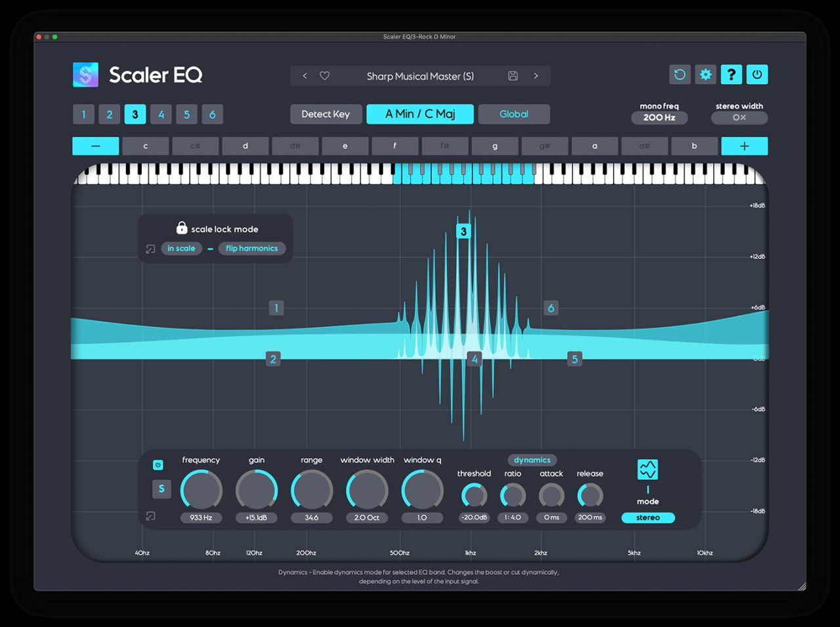Screen dimensions: 840x627
Task: Toggle note g
Action: (x=495, y=146)
